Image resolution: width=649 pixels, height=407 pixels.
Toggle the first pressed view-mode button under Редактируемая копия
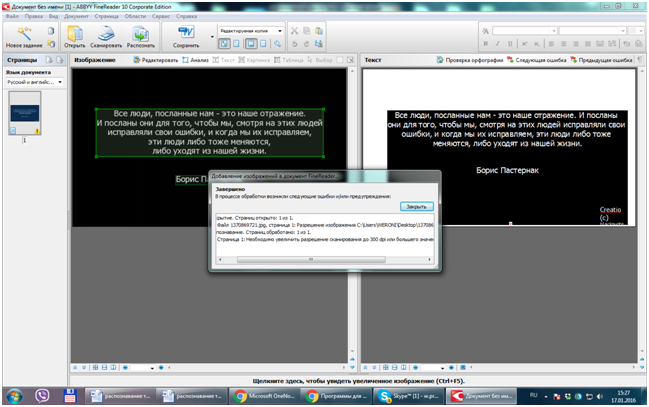tap(224, 43)
